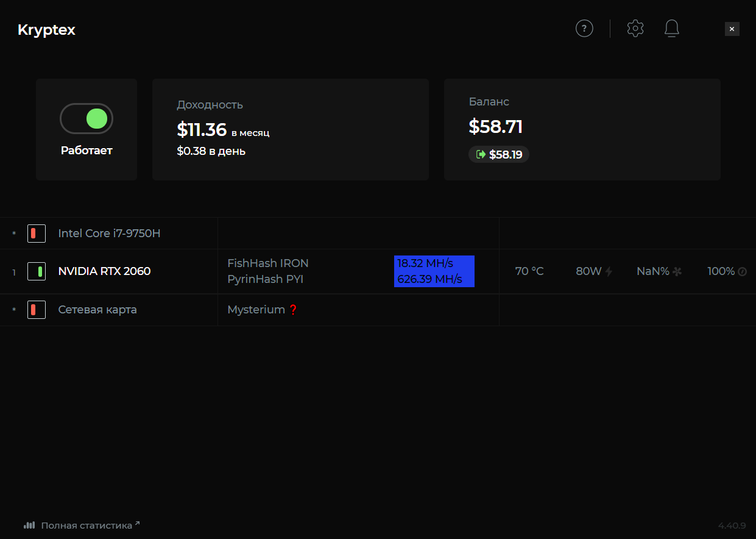
Task: Click the $58.19 withdrawable balance button
Action: [x=499, y=155]
